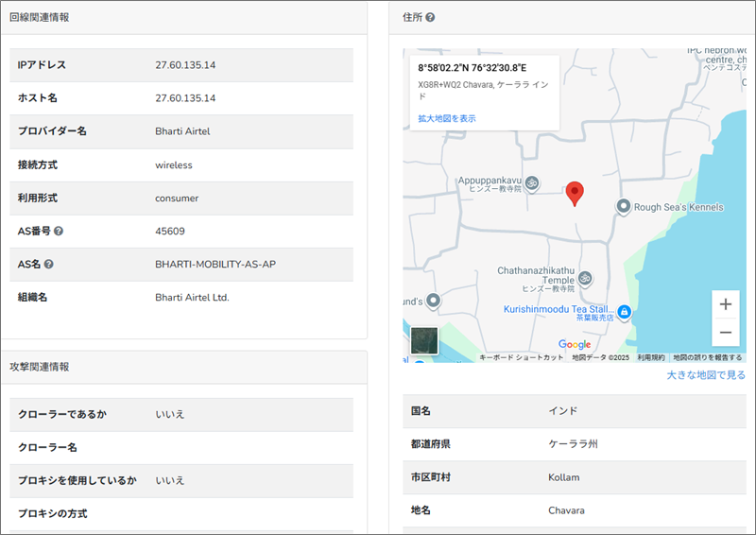The height and width of the screenshot is (535, 756).
Task: Select the 都道府県 row label
Action: (x=431, y=444)
